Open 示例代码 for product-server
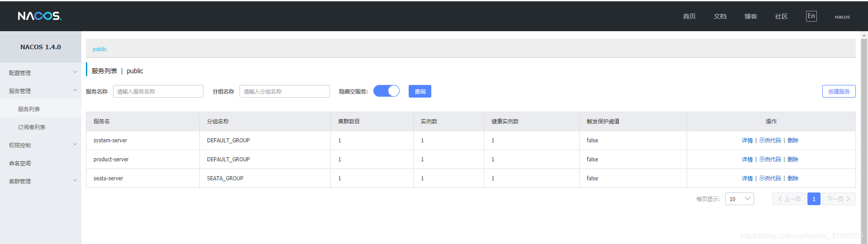The height and width of the screenshot is (244, 868). point(770,160)
